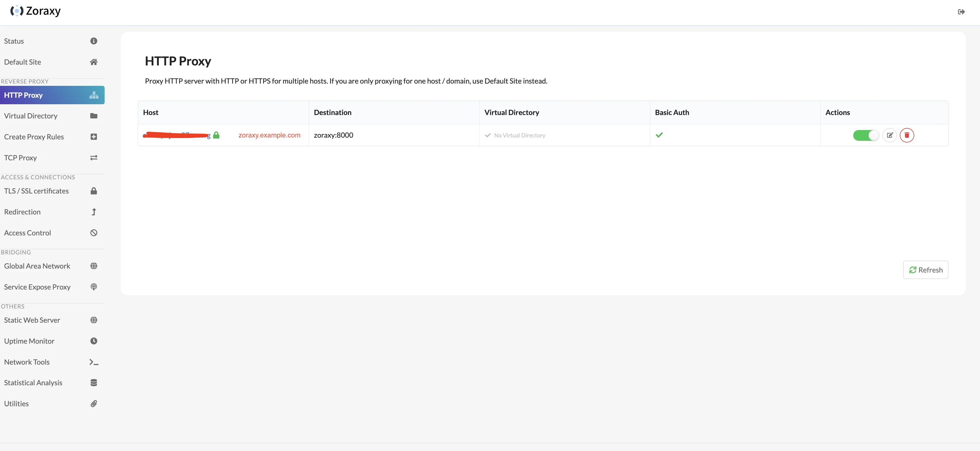Click the TCP Proxy exchange arrows icon
This screenshot has width=980, height=451.
tap(94, 158)
